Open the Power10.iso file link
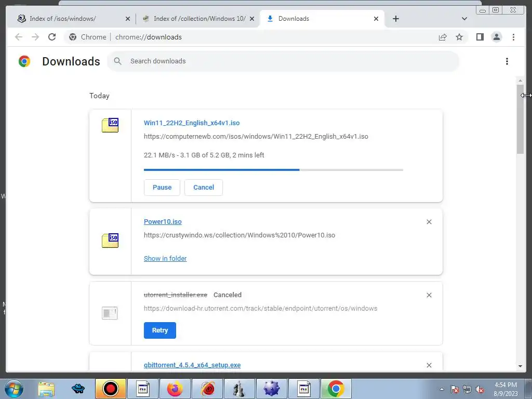Image resolution: width=532 pixels, height=399 pixels. [163, 221]
